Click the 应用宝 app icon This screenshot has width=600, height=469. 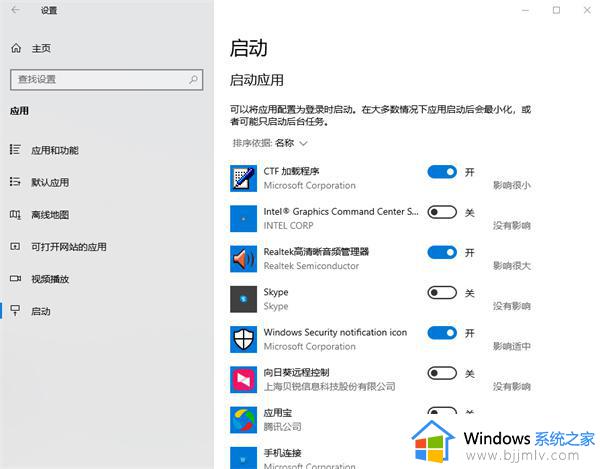[x=243, y=420]
